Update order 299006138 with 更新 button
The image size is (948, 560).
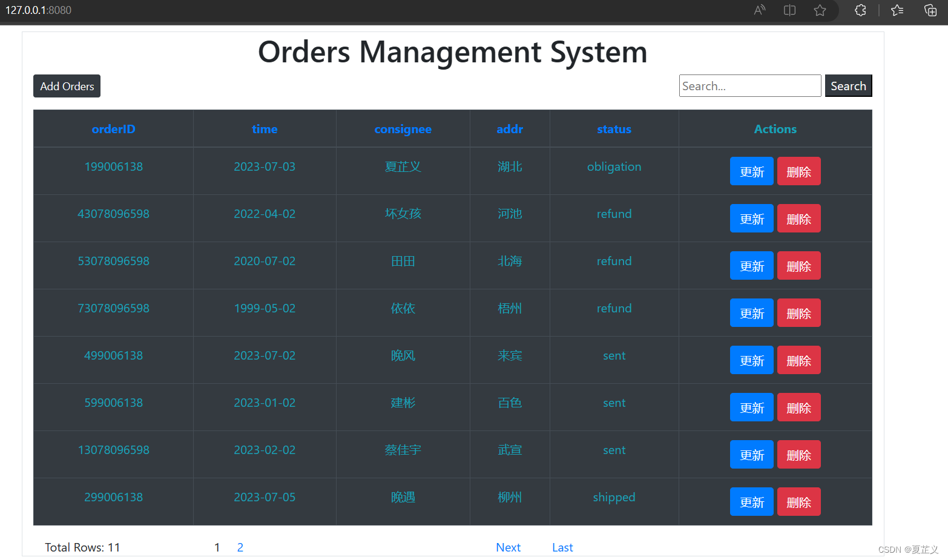pos(752,502)
